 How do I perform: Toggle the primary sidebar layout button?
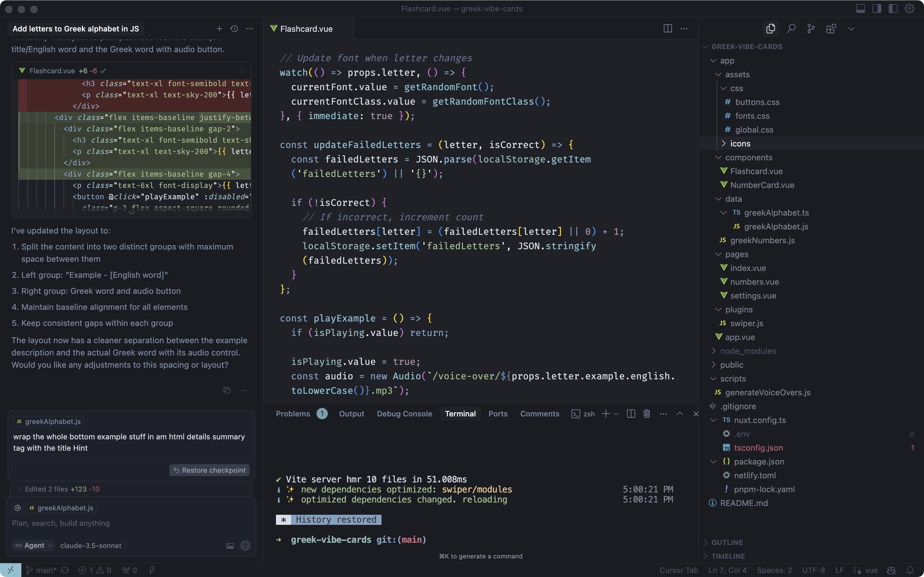click(x=877, y=9)
